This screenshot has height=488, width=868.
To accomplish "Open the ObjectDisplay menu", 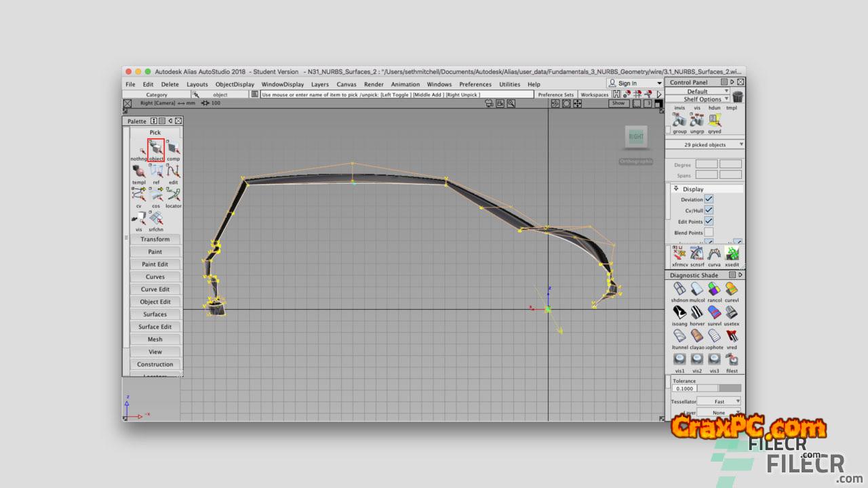I will [235, 84].
